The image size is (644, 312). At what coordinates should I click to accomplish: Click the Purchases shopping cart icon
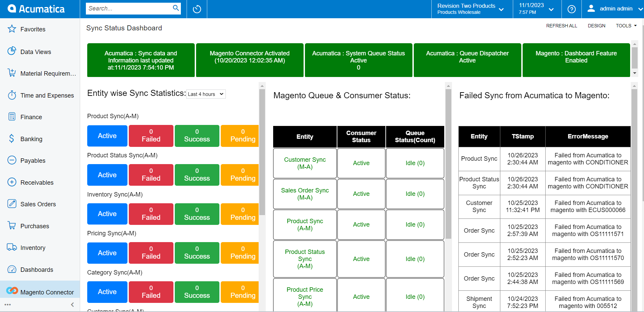pyautogui.click(x=12, y=226)
